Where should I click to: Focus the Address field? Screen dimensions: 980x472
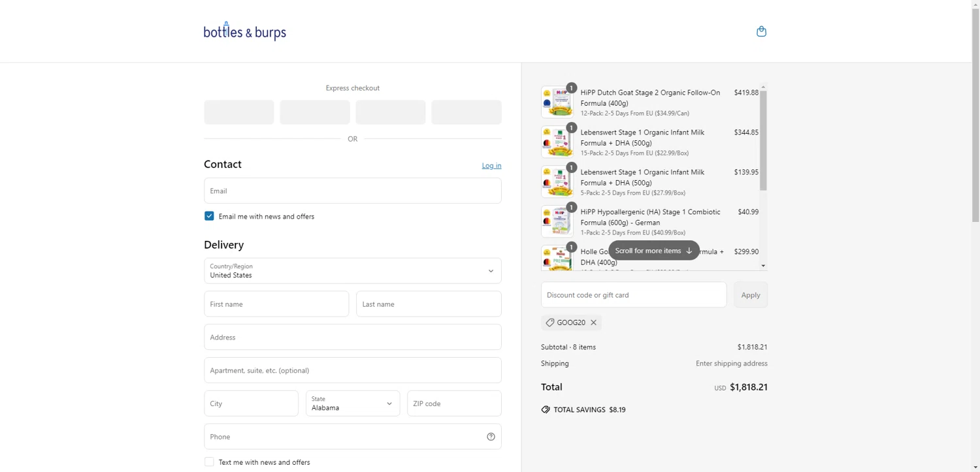pos(353,338)
